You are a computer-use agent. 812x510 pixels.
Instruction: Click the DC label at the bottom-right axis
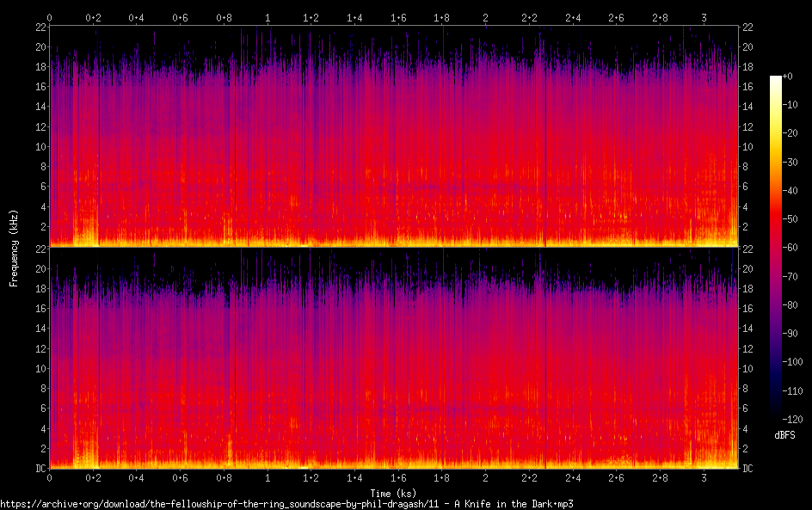tap(748, 469)
